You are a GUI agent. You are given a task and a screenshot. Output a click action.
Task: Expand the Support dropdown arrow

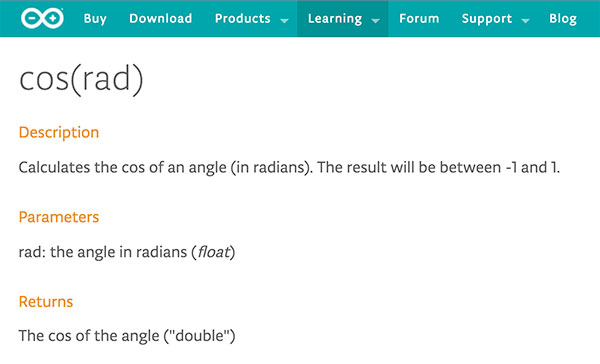pos(526,21)
